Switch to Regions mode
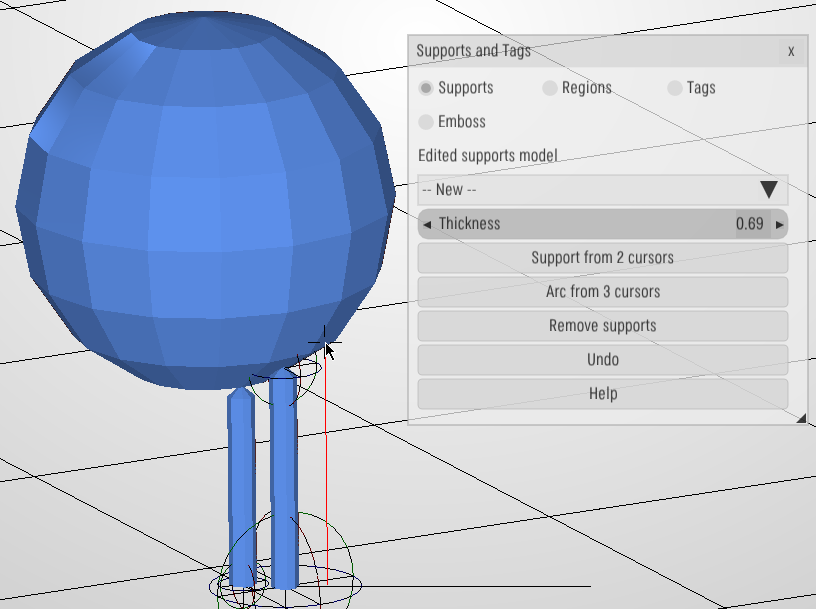This screenshot has height=609, width=816. [x=551, y=88]
